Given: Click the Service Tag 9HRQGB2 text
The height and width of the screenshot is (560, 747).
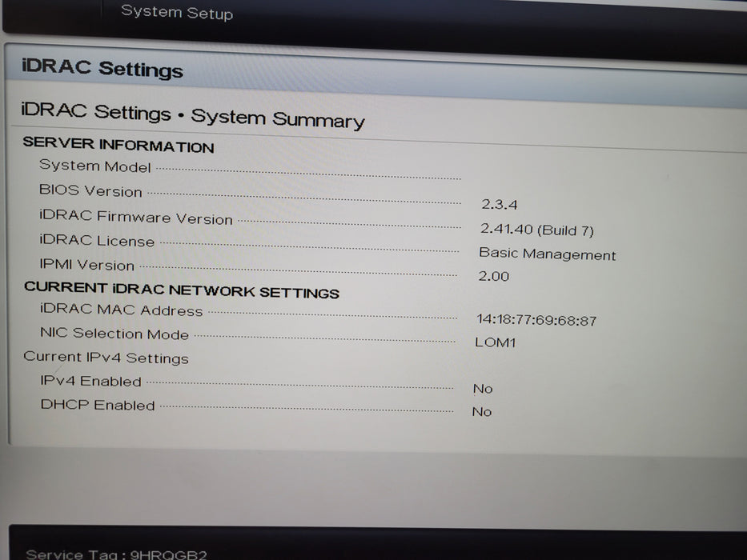Looking at the screenshot, I should click(x=117, y=554).
